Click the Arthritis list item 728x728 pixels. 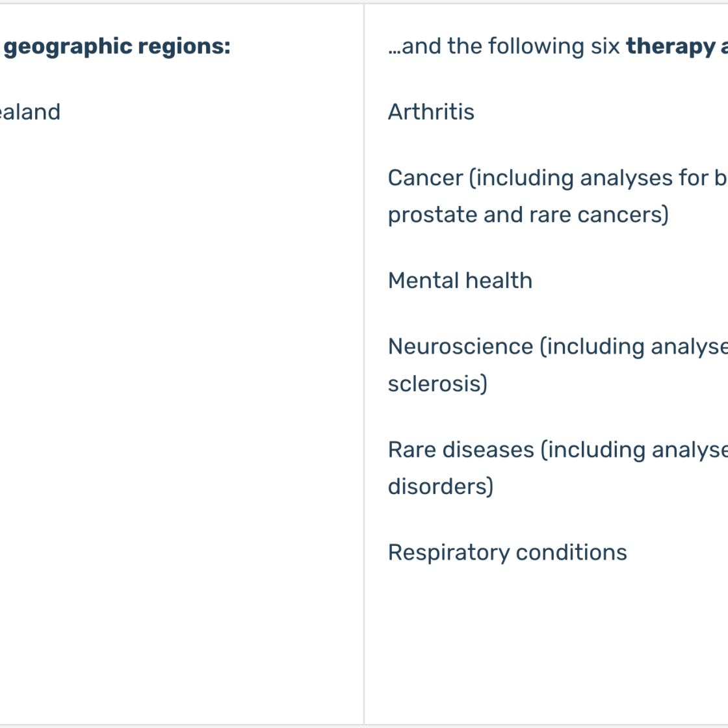432,112
